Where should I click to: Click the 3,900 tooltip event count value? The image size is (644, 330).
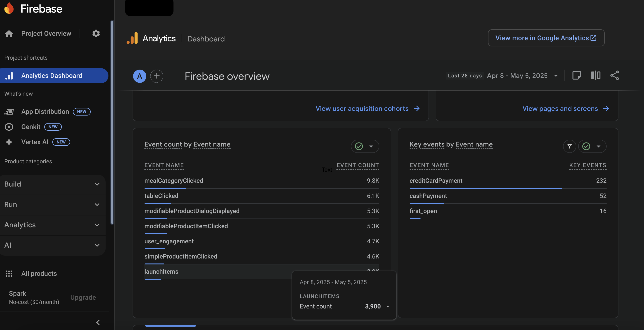point(373,307)
